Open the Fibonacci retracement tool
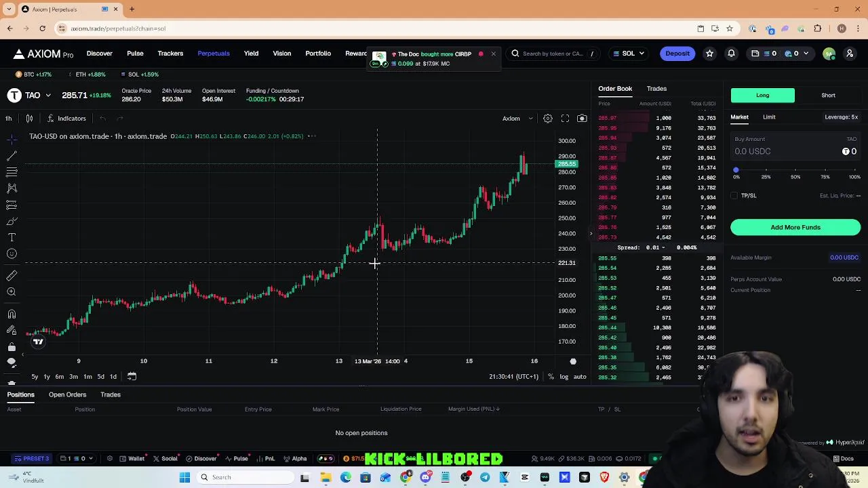The image size is (868, 488). [x=12, y=172]
